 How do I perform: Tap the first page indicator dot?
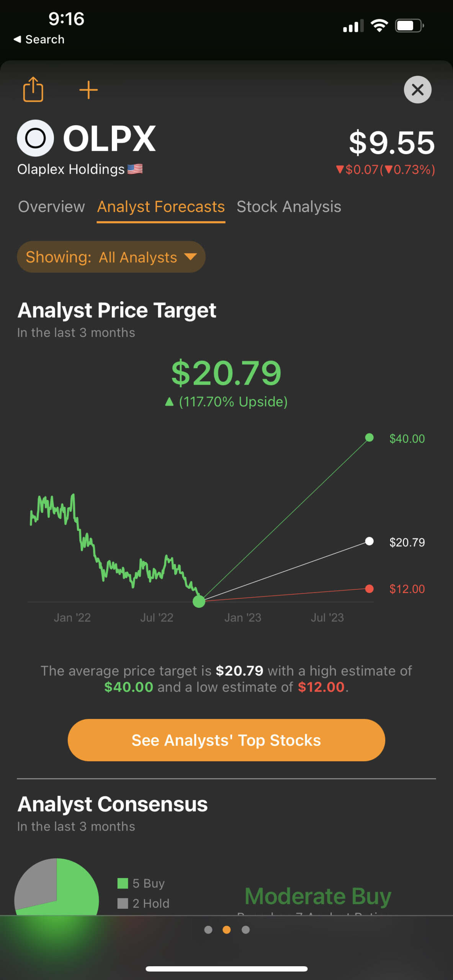click(x=208, y=930)
